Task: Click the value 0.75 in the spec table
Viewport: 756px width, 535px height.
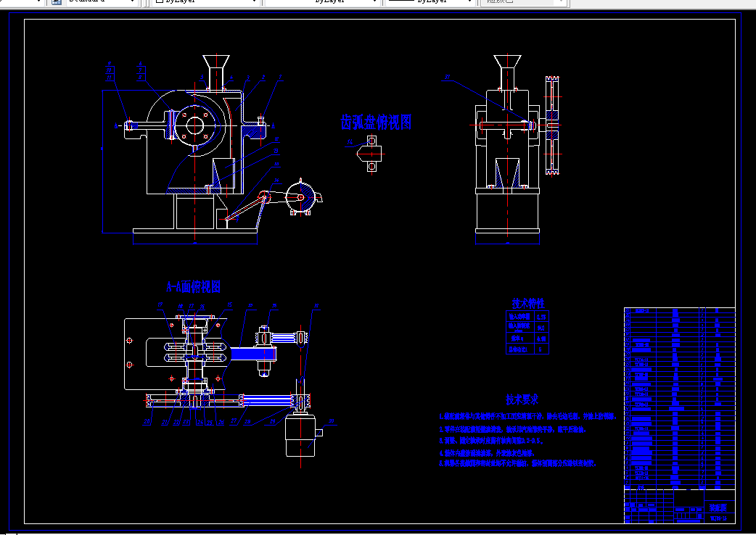Action: tap(541, 317)
